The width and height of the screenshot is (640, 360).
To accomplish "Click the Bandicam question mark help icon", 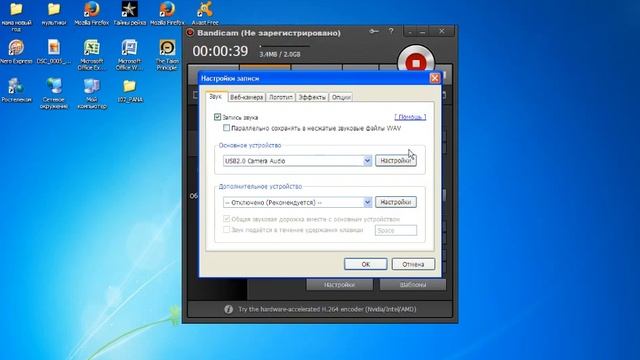I will (x=391, y=31).
